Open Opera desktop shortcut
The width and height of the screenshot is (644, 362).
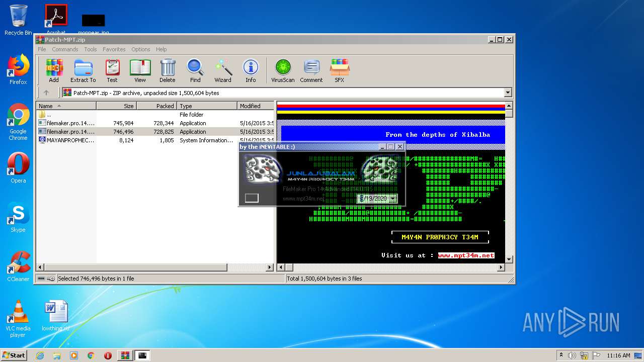coord(18,168)
